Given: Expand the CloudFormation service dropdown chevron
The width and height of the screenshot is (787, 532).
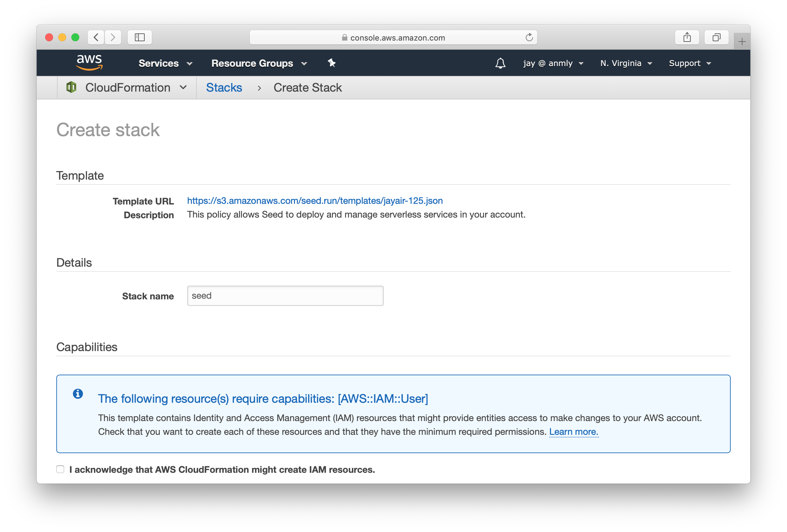Looking at the screenshot, I should (183, 87).
